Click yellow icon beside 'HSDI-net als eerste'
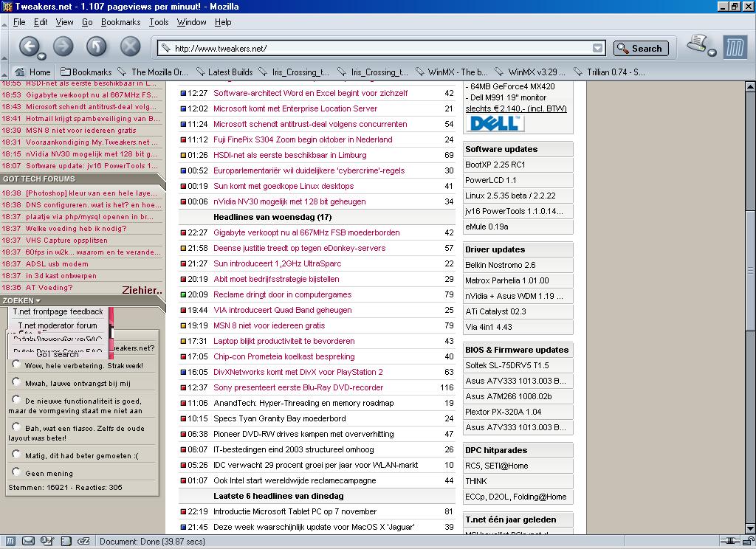 183,155
